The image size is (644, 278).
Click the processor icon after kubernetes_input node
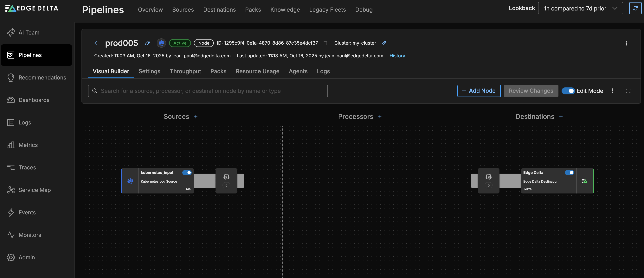pos(226,177)
